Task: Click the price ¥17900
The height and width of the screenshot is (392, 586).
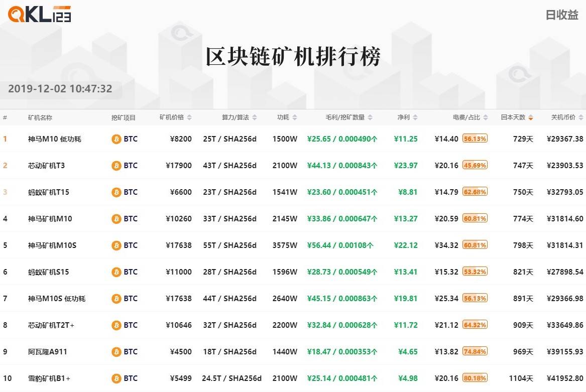Action: [x=179, y=166]
